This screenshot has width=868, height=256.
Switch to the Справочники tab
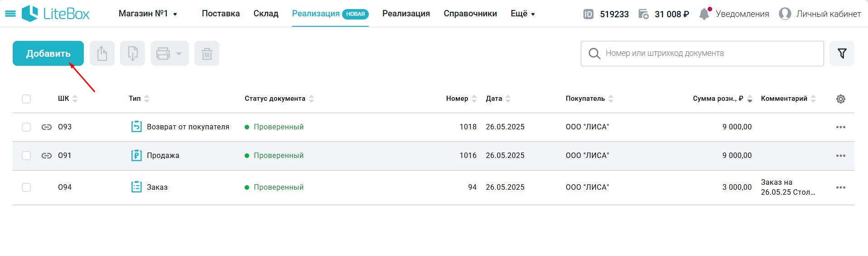tap(470, 14)
